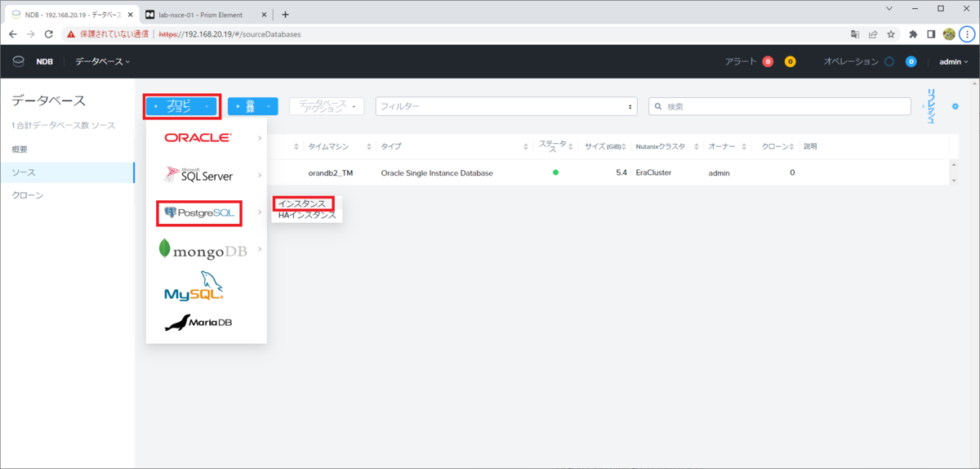This screenshot has width=980, height=469.
Task: Bookmark this page with star icon
Action: [891, 34]
